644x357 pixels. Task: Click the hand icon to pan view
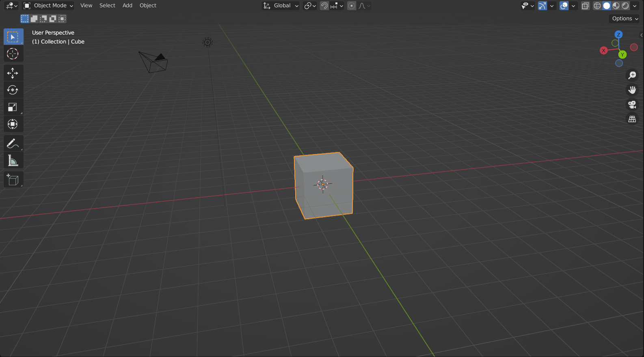tap(632, 90)
